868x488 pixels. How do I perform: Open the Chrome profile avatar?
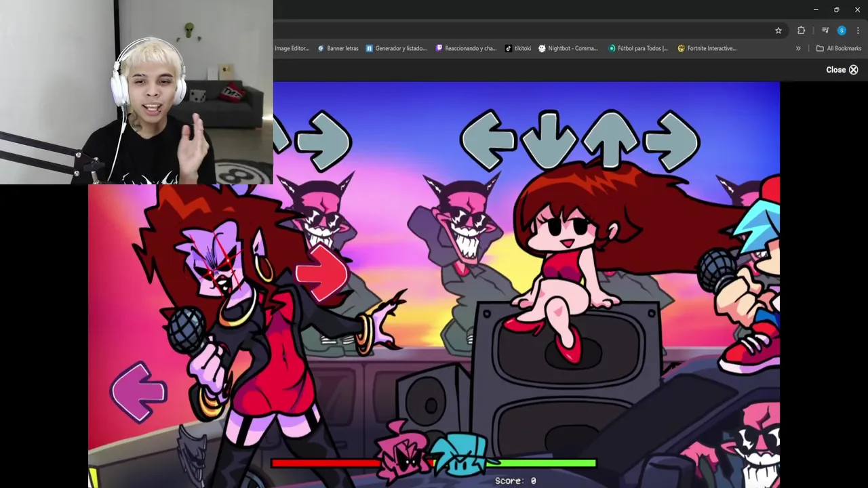click(x=842, y=30)
